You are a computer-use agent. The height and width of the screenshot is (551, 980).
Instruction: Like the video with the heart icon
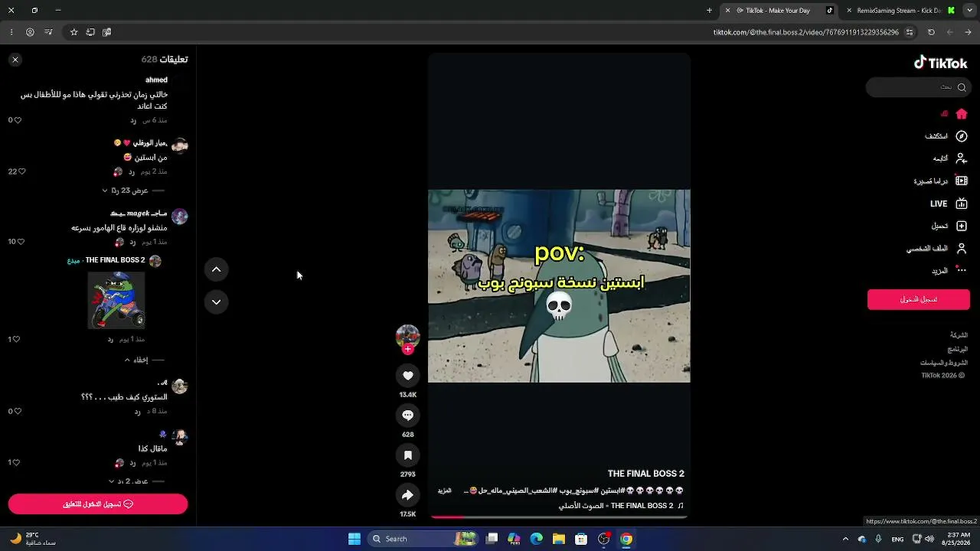click(407, 376)
